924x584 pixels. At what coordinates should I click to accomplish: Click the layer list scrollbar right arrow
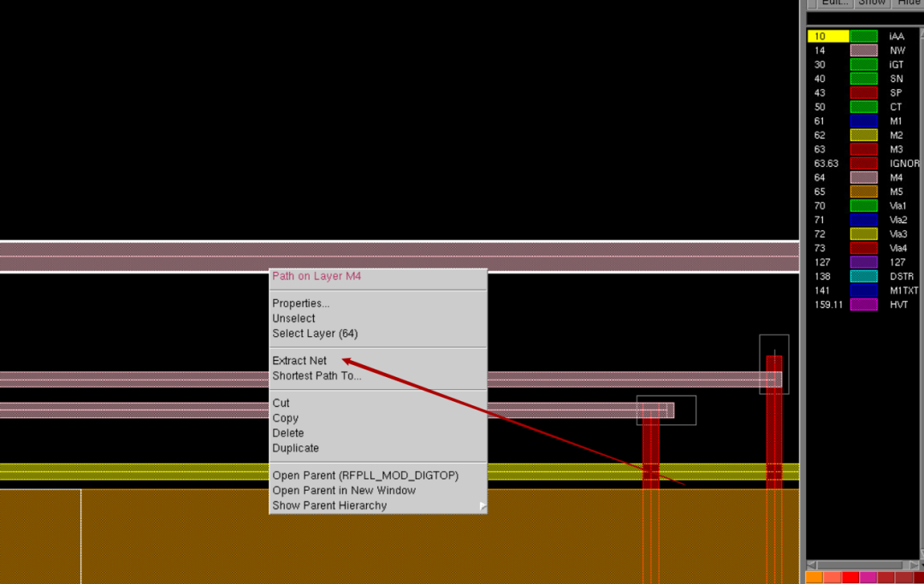(914, 565)
